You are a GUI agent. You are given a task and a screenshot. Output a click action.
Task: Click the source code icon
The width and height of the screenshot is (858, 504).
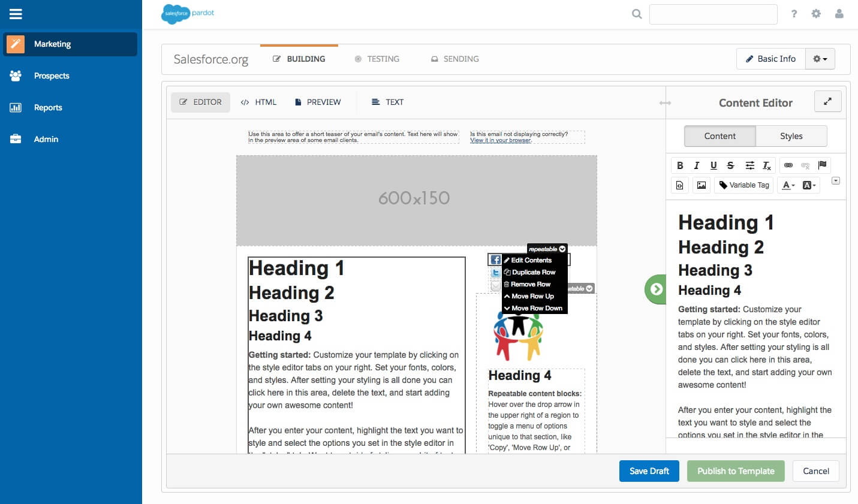click(x=679, y=185)
